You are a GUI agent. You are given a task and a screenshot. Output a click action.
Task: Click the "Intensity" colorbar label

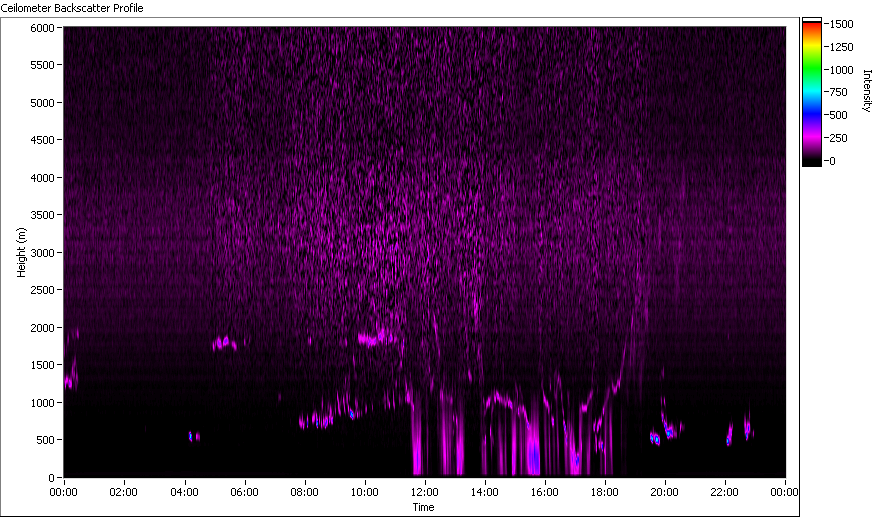click(867, 91)
